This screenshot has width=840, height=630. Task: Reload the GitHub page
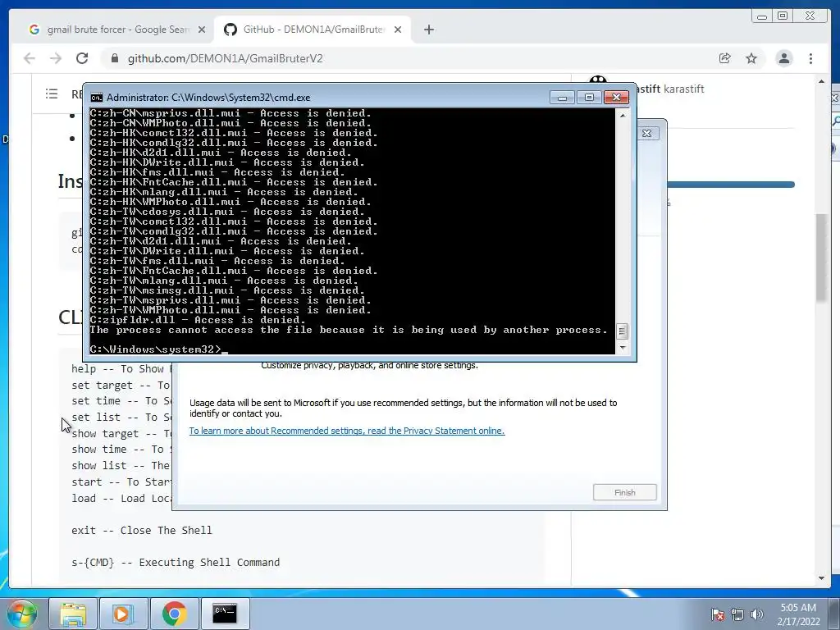(82, 58)
